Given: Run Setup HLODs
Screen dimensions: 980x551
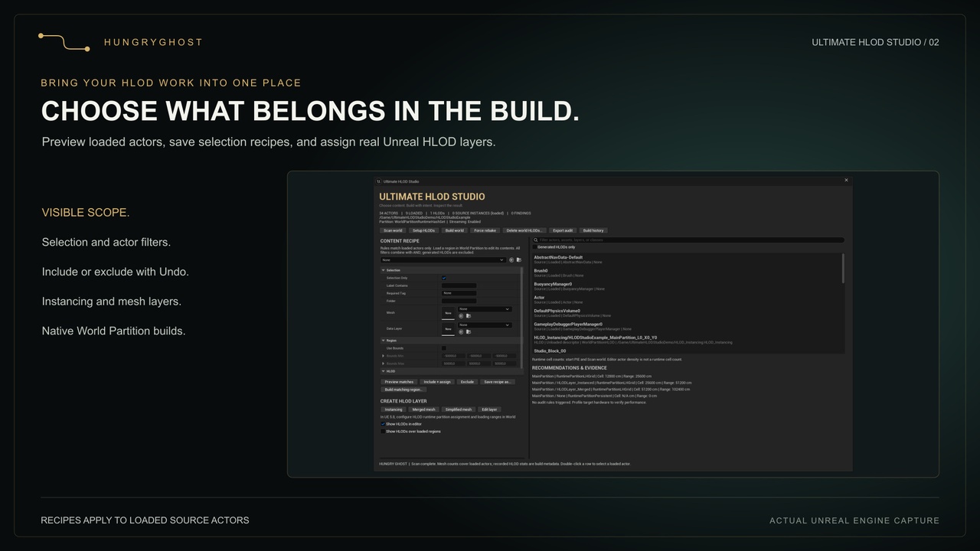Looking at the screenshot, I should tap(423, 230).
